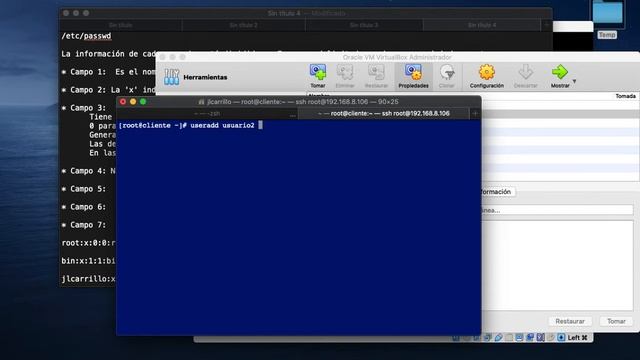Viewport: 640px width, 360px height.
Task: Switch to Sin título 2 editor tab
Action: [x=243, y=25]
